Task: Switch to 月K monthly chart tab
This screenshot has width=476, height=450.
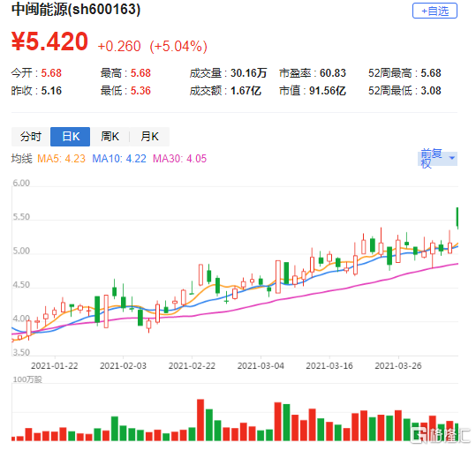Action: (149, 137)
